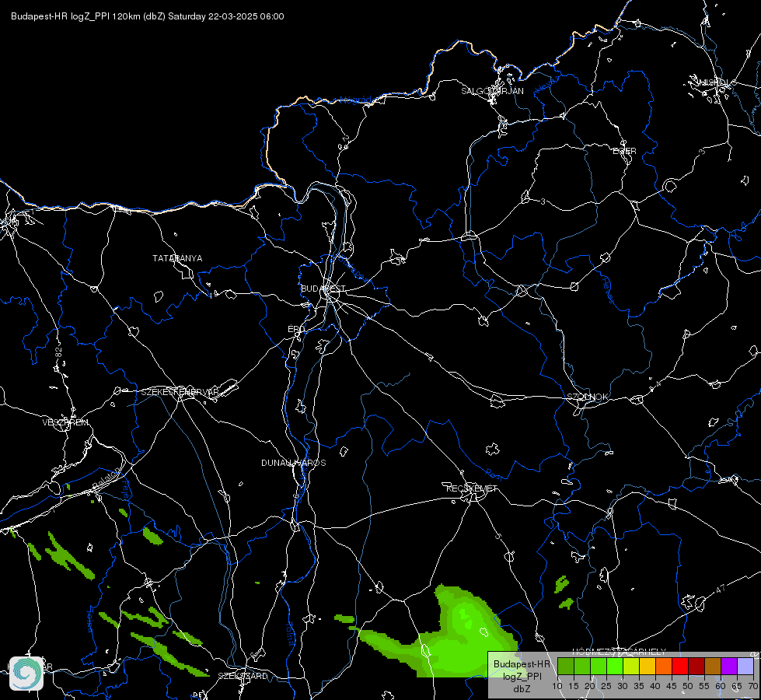Click the ÉRD town label
The width and height of the screenshot is (761, 700).
click(x=296, y=329)
